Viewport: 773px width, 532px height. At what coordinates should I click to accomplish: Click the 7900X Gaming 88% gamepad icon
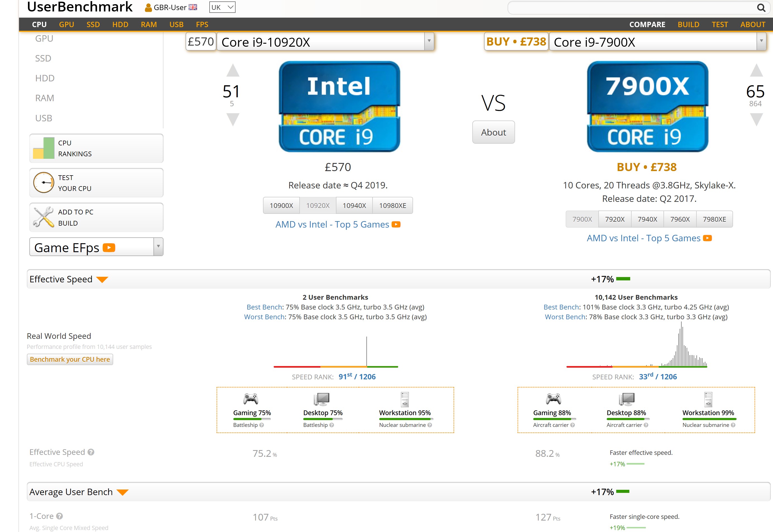pos(553,399)
